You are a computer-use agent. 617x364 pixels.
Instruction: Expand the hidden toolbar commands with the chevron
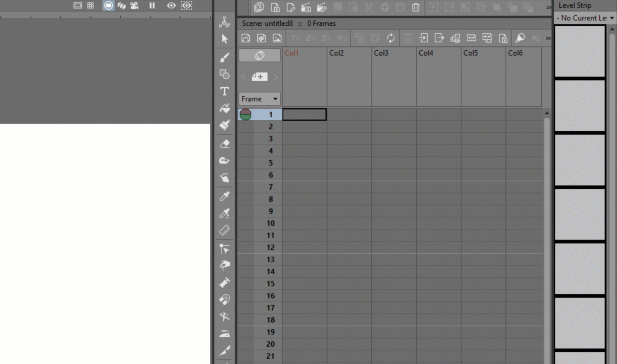click(x=549, y=7)
